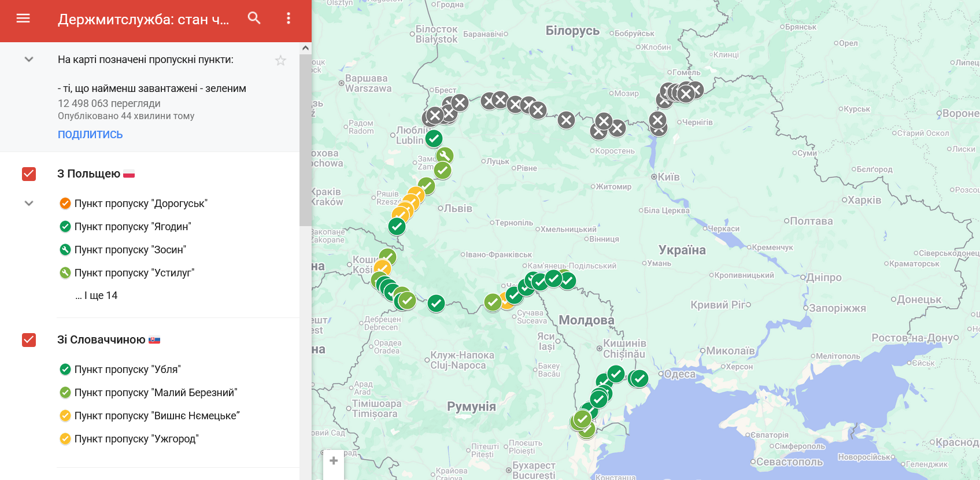This screenshot has width=980, height=480.
Task: Expand the chevron beside Дорогуськ list
Action: tap(29, 204)
